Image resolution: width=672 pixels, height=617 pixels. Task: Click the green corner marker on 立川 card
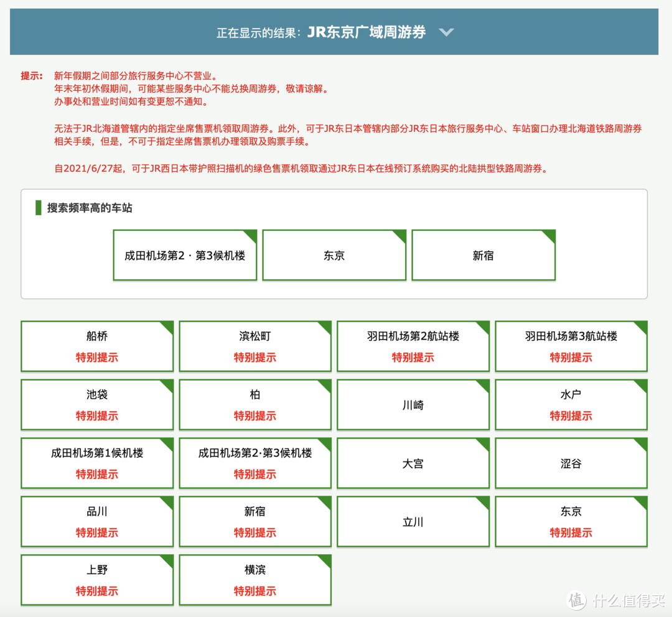(x=484, y=501)
